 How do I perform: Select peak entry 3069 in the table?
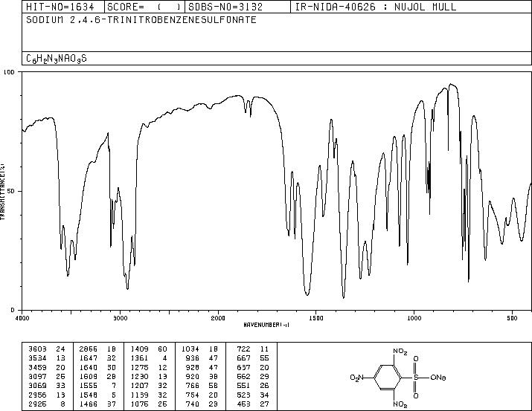click(x=46, y=386)
